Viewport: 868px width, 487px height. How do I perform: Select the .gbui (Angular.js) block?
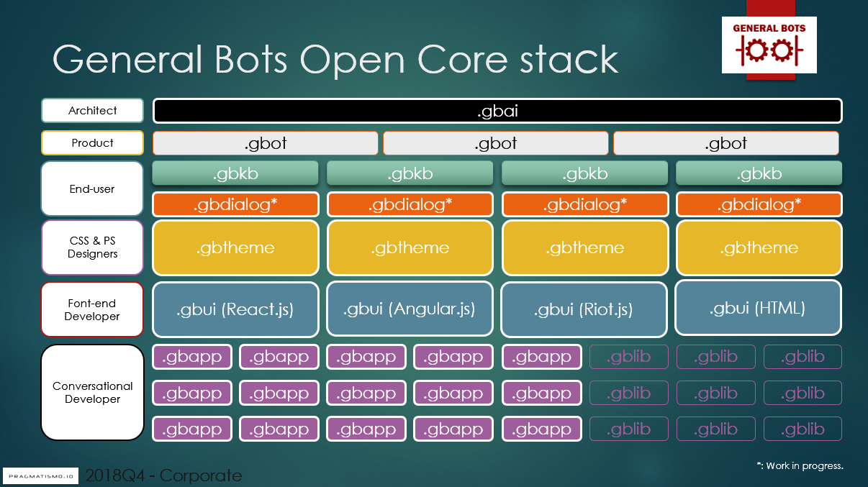410,310
